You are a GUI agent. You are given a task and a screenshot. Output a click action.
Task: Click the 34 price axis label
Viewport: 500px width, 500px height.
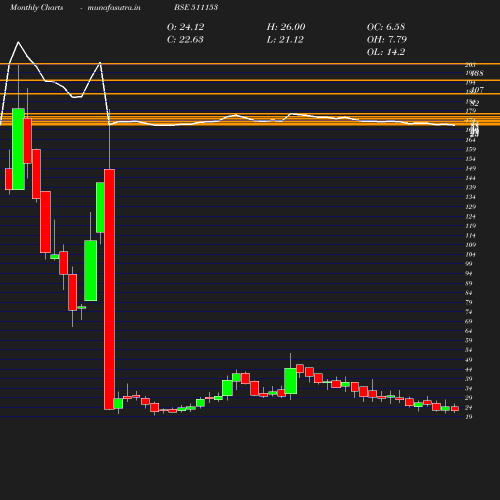click(x=469, y=389)
